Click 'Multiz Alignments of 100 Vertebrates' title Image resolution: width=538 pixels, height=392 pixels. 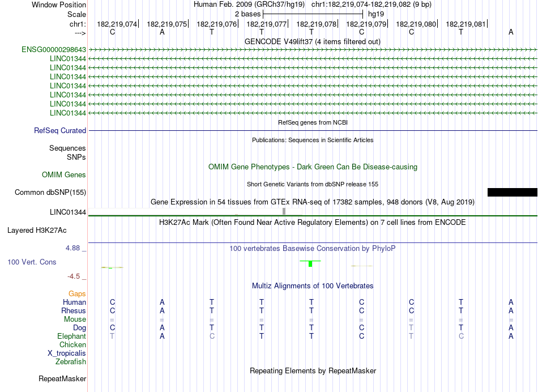tap(313, 286)
